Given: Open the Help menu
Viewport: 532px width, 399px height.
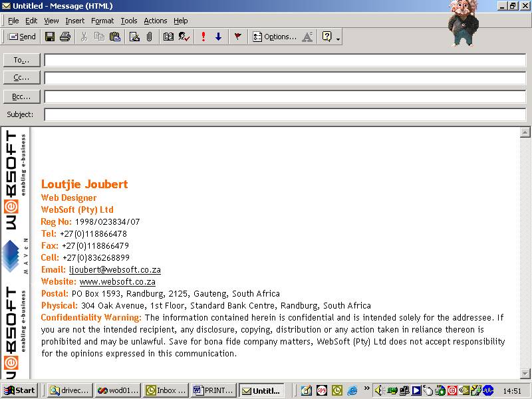Looking at the screenshot, I should click(x=180, y=21).
